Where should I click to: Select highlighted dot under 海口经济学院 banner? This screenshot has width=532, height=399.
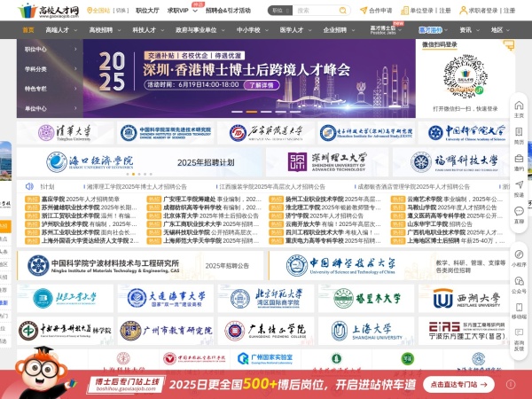pos(133,174)
